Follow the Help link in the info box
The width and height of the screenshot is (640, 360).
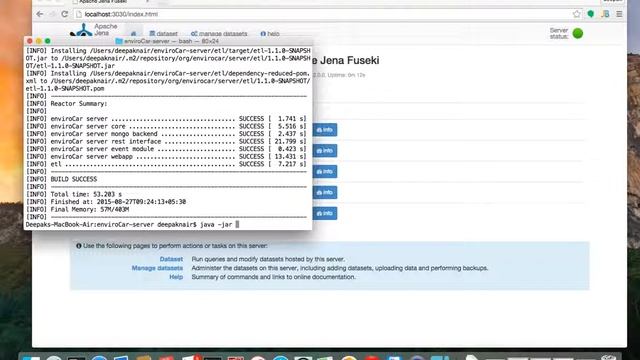click(176, 277)
